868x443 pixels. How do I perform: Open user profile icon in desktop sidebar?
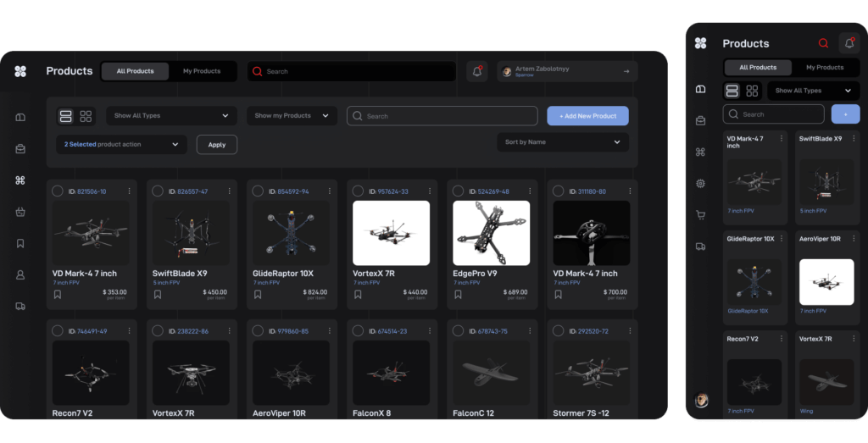(20, 274)
